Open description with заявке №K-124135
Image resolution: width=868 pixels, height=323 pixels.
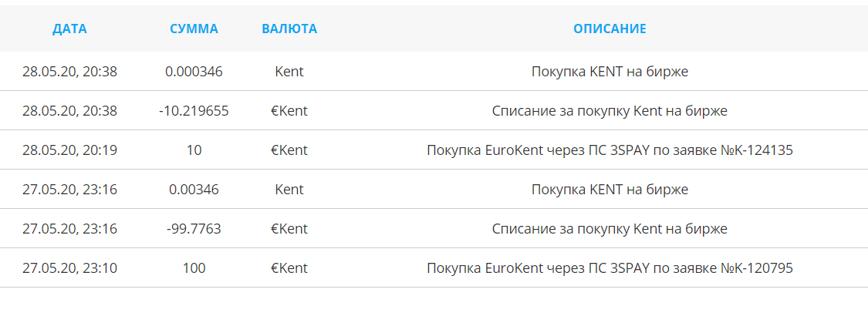coord(610,150)
